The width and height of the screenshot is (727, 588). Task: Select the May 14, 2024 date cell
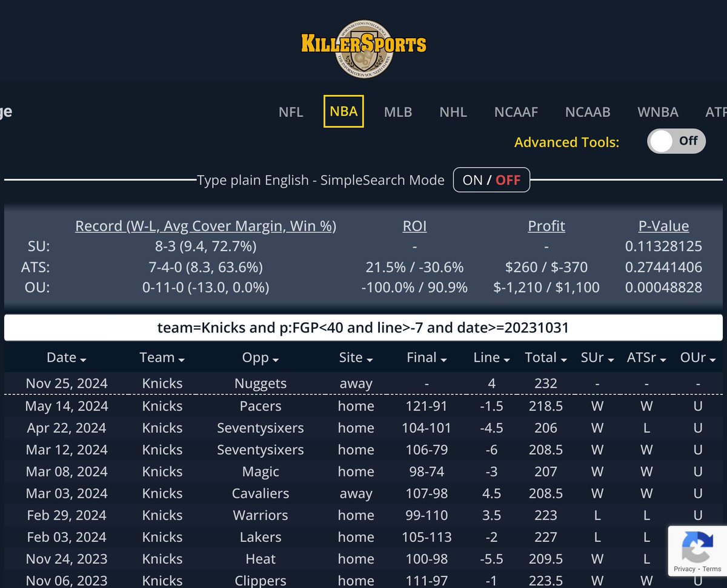point(67,406)
